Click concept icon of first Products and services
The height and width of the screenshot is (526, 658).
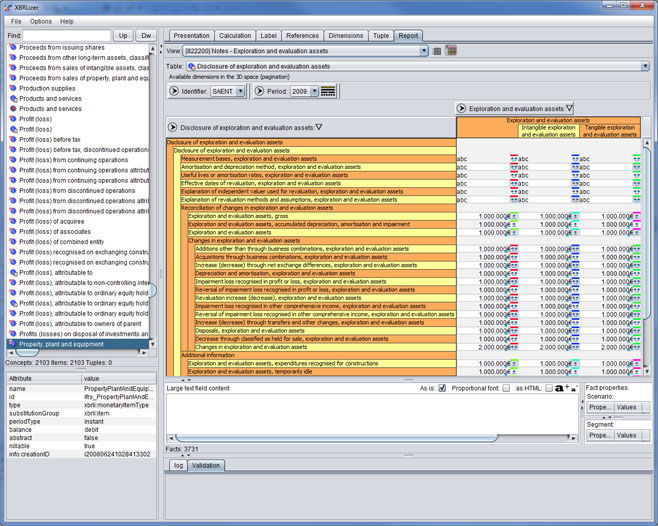(x=13, y=98)
